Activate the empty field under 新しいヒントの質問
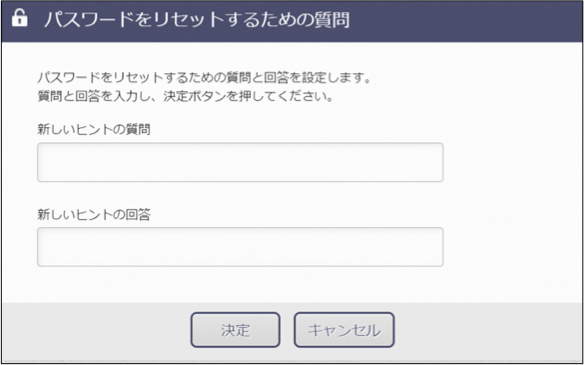The height and width of the screenshot is (365, 584). (x=240, y=162)
